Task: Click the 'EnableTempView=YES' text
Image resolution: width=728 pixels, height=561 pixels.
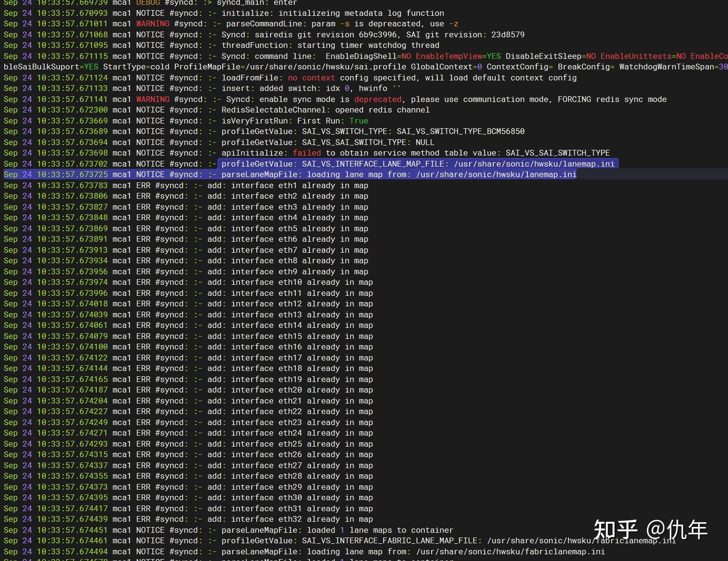Action: coord(458,56)
